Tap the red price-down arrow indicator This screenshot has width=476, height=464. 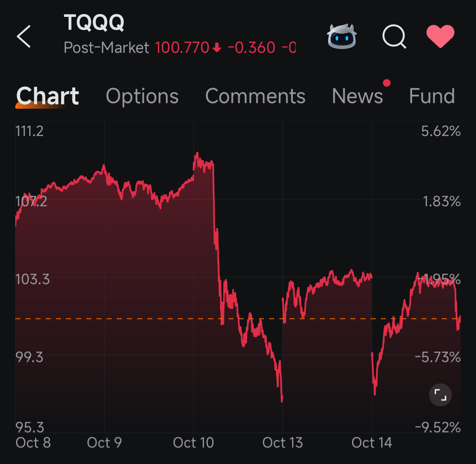tap(216, 48)
